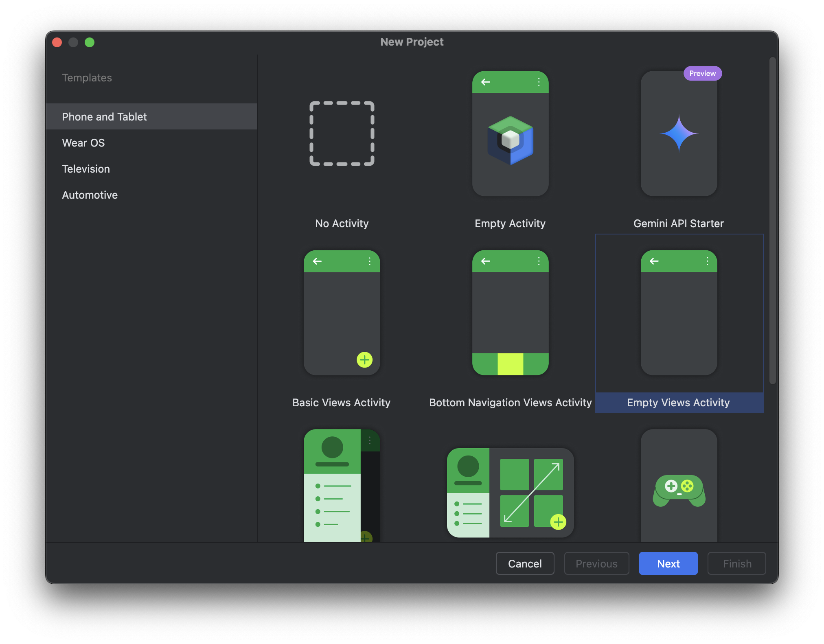This screenshot has width=824, height=644.
Task: Select the Basic Views Activity template
Action: tap(342, 313)
